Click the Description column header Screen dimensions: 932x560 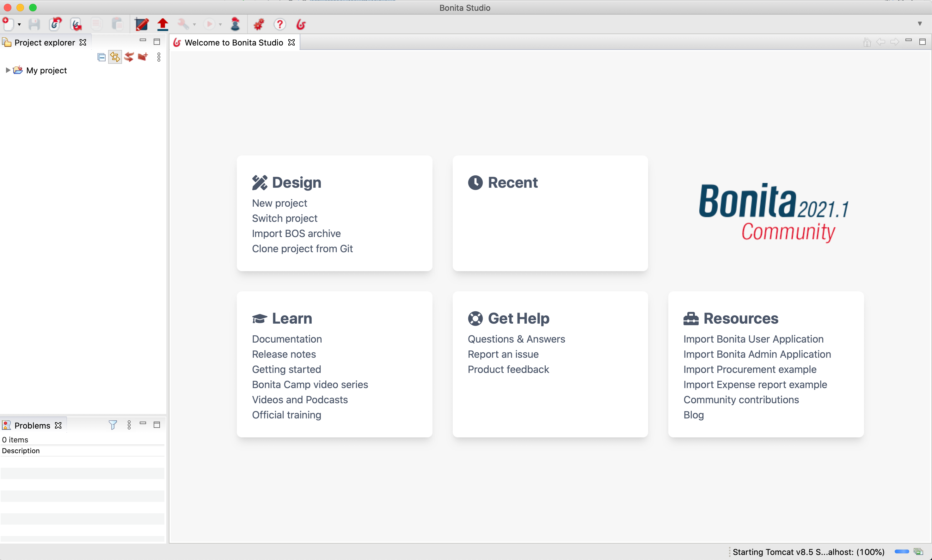[x=82, y=451]
